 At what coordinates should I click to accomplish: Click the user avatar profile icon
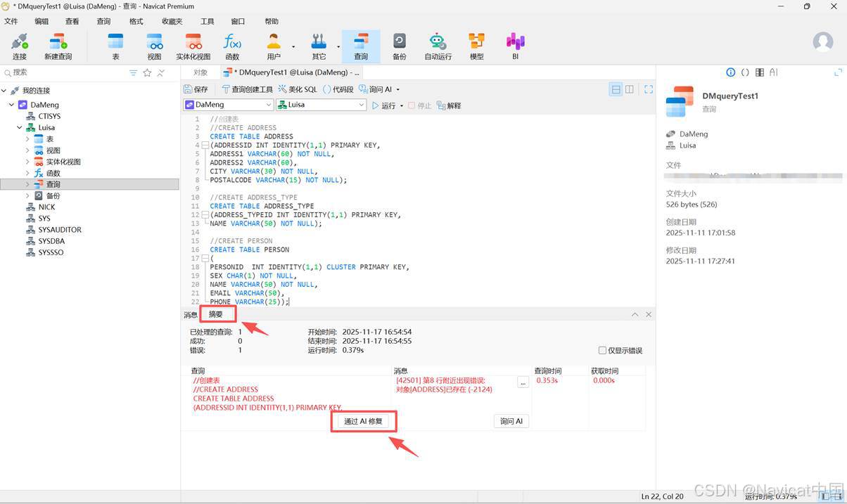(x=823, y=41)
